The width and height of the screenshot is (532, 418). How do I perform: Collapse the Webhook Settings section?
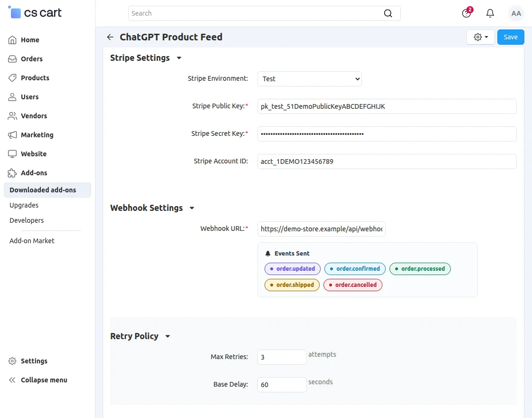(192, 208)
